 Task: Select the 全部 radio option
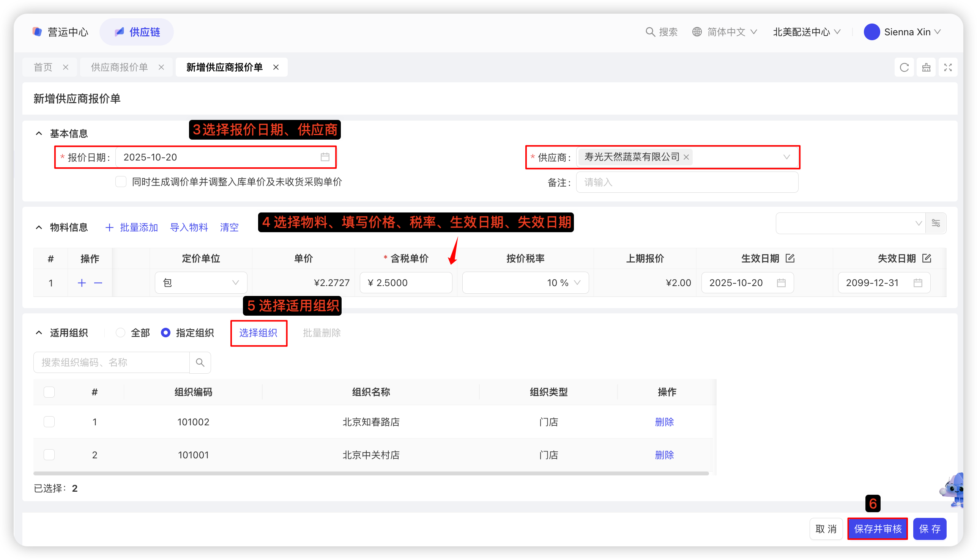coord(120,333)
